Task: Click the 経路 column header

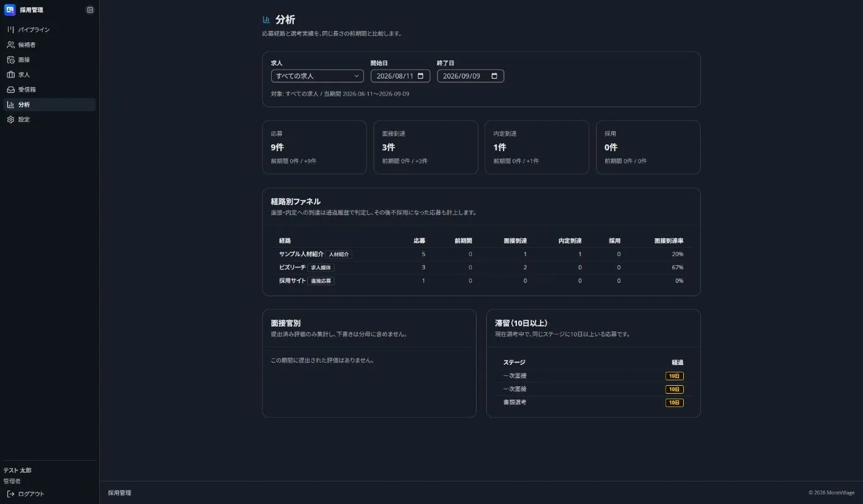Action: click(x=285, y=241)
